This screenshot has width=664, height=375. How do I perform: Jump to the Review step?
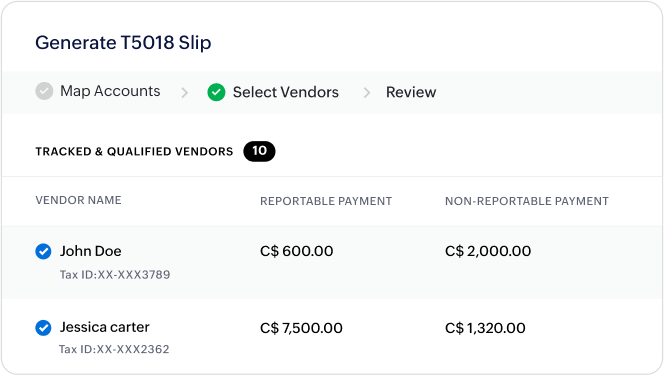click(x=411, y=92)
